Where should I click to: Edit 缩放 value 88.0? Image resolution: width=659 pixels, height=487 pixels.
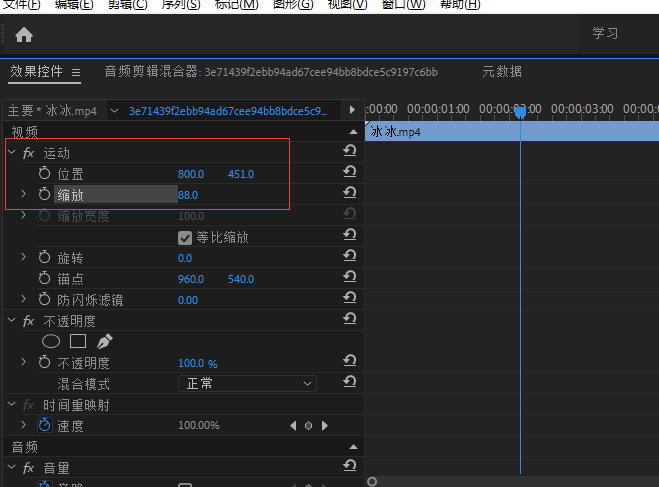coord(188,195)
